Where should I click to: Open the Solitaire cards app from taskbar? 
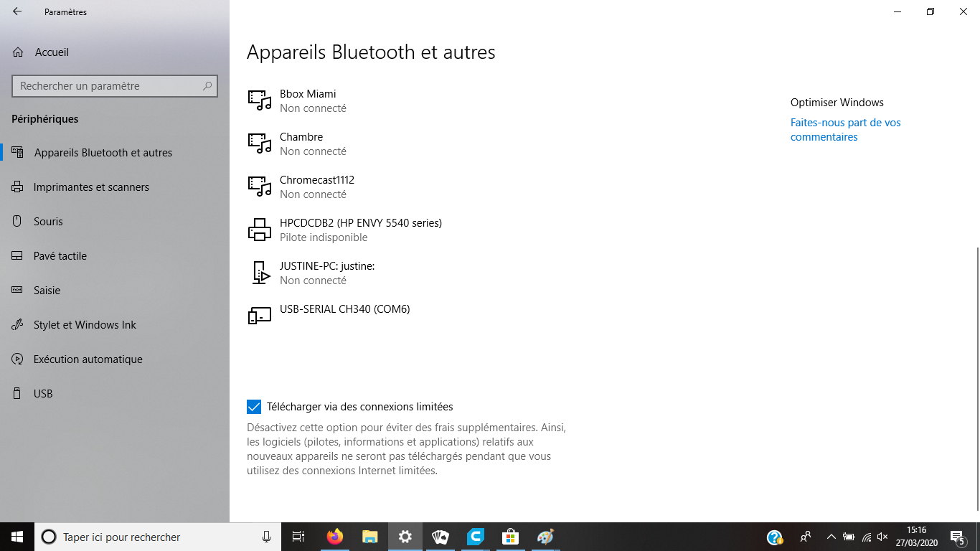pos(440,537)
